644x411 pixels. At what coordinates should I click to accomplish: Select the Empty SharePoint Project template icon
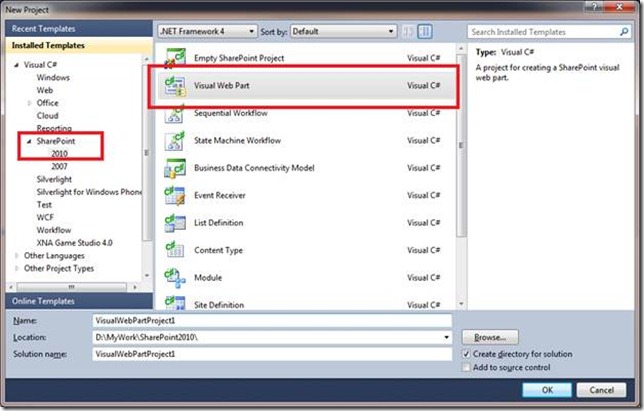pos(176,57)
